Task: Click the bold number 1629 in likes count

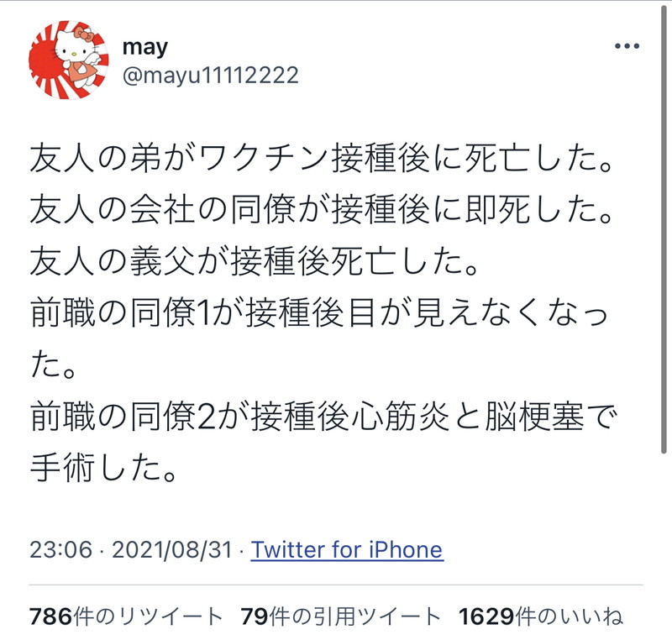Action: (486, 616)
